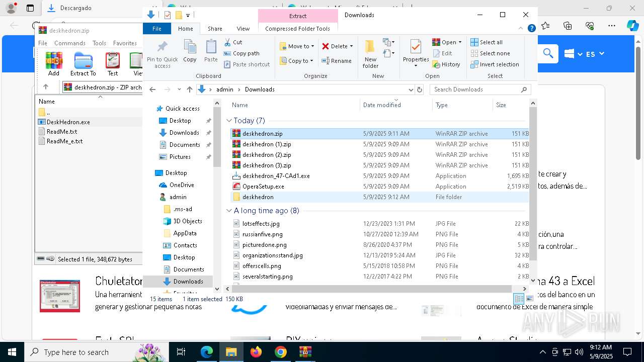Open Delete dropdown arrow
644x362 pixels.
[x=351, y=46]
